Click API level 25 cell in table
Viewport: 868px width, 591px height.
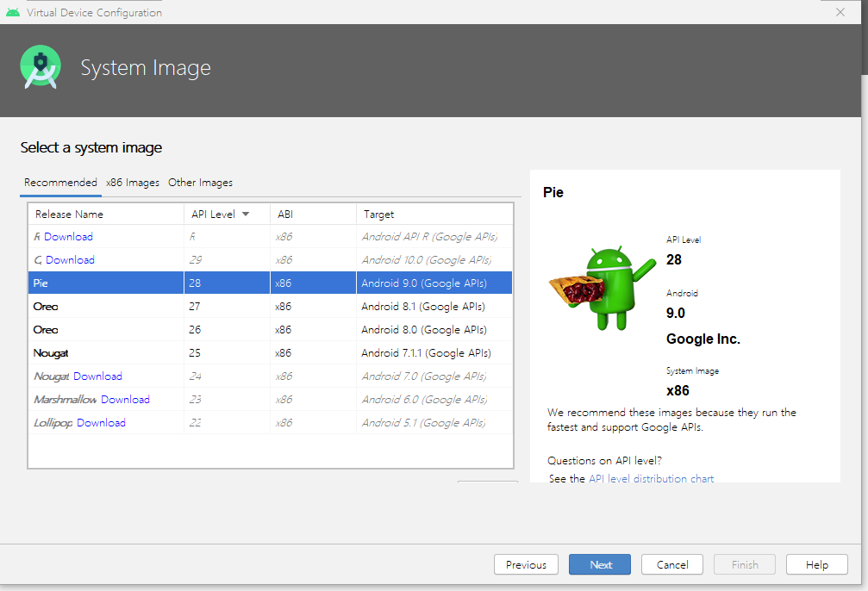(x=227, y=352)
